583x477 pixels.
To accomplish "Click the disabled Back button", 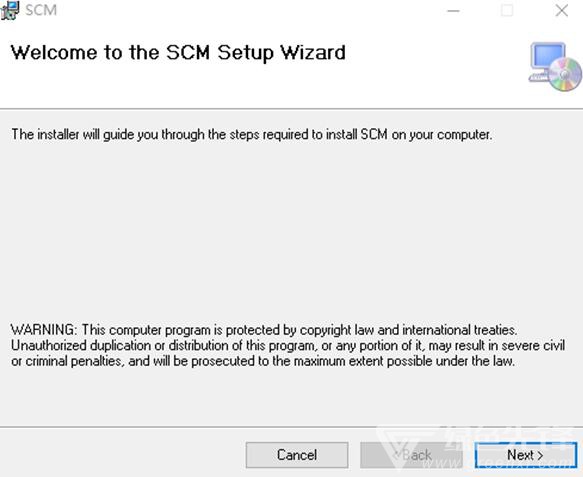I will tap(411, 455).
